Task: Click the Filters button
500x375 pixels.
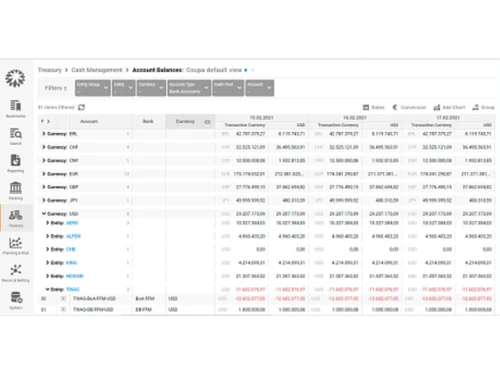Action: (56, 88)
